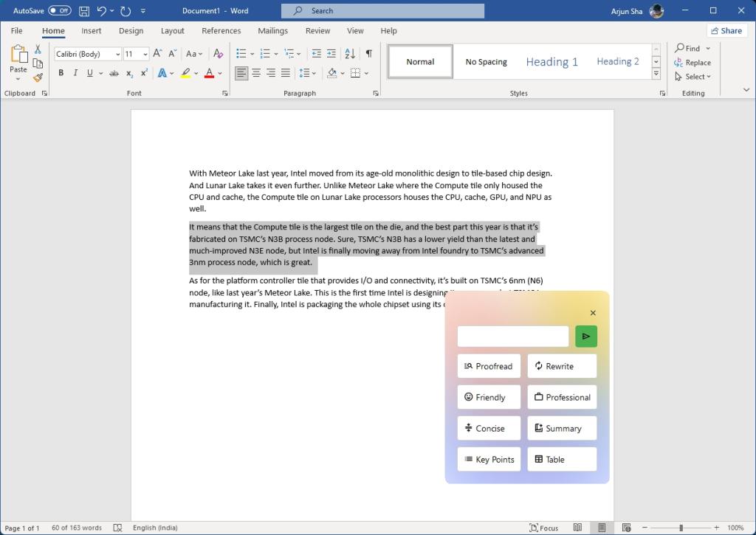This screenshot has width=756, height=535.
Task: Decrease font size with shrink icon
Action: 172,53
